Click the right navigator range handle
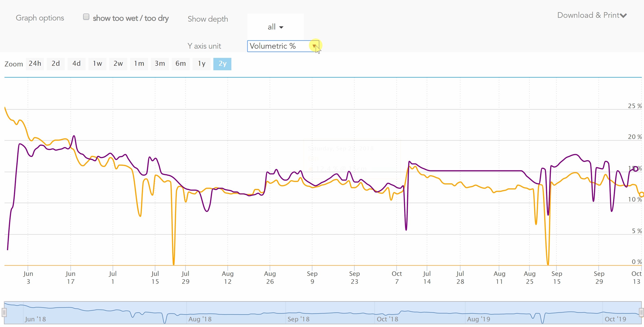Image resolution: width=644 pixels, height=327 pixels. (x=641, y=312)
